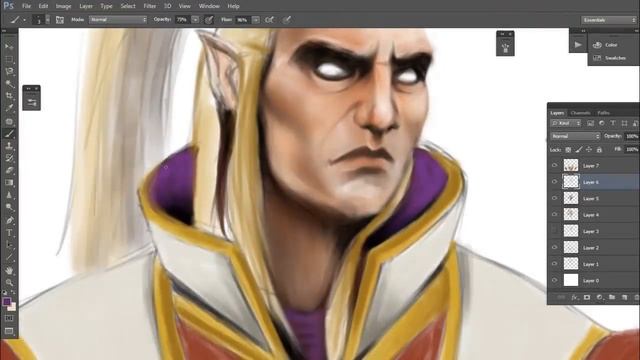Image resolution: width=640 pixels, height=360 pixels.
Task: Select the Brush tool in toolbox
Action: 9,133
